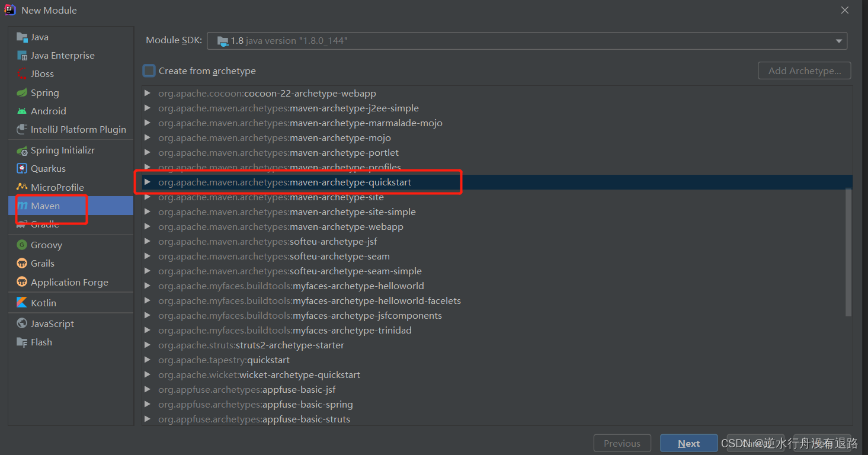Click the Previous button

click(622, 443)
